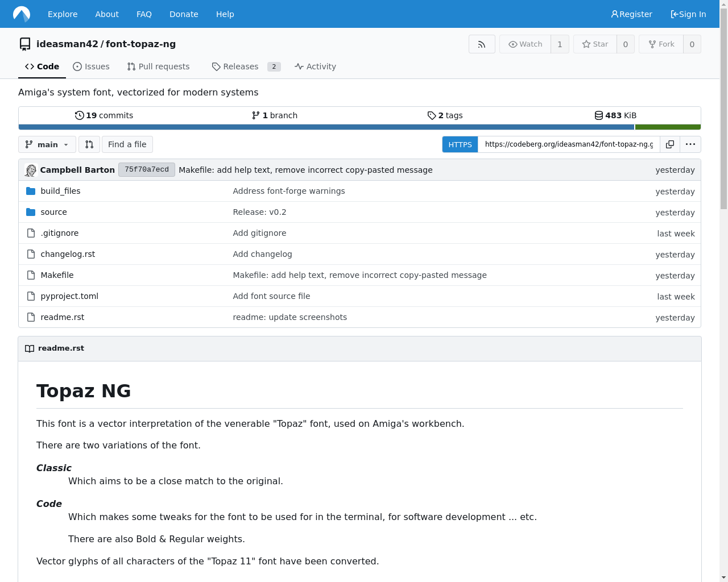Click the readme.rst file icon in list

[31, 317]
